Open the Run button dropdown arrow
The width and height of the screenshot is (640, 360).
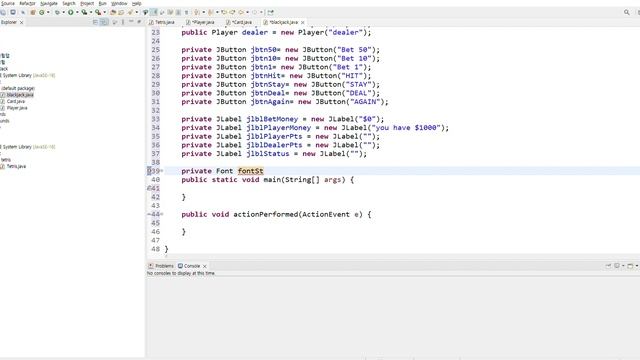(78, 12)
